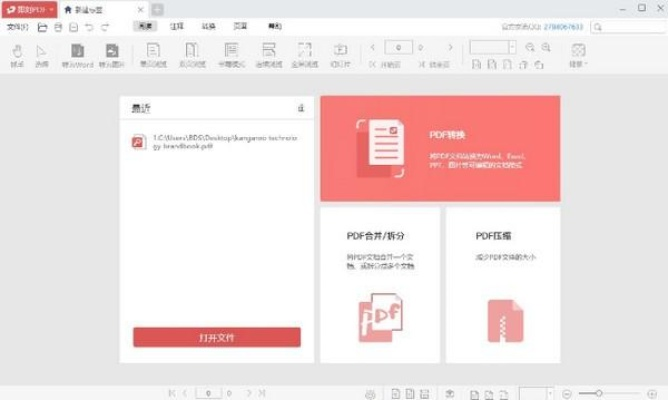The height and width of the screenshot is (400, 668).
Task: Open the PDF Compress card
Action: coord(503,285)
